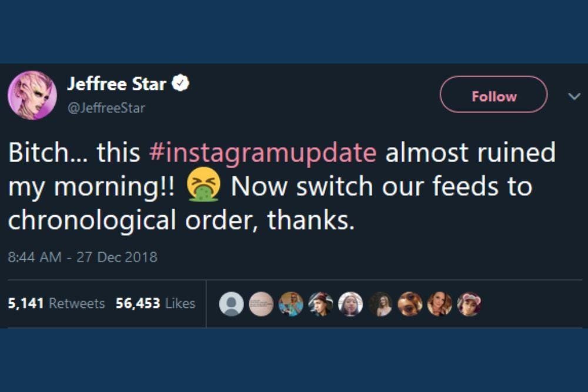The image size is (588, 392).
Task: Open the sixth liker avatar with dark background
Action: tap(380, 304)
